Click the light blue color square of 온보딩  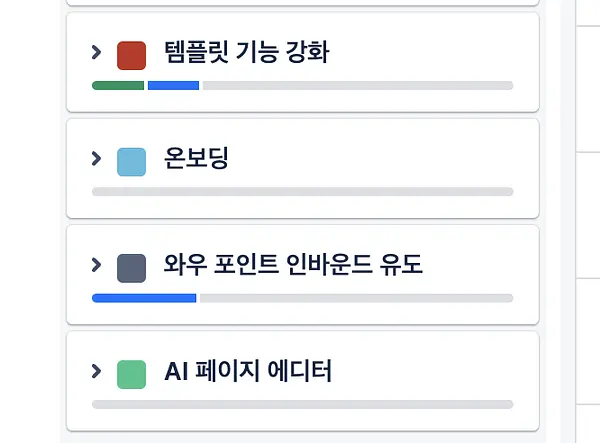coord(131,162)
